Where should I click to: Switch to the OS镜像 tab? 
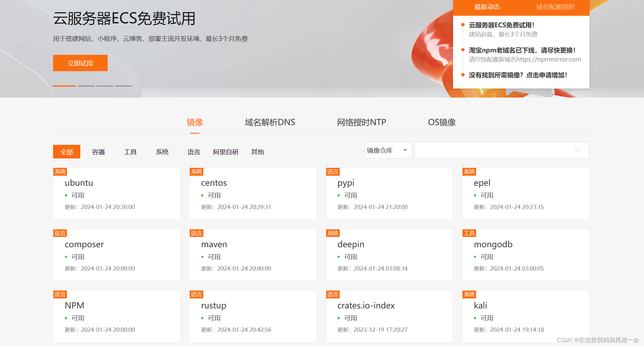pyautogui.click(x=442, y=122)
